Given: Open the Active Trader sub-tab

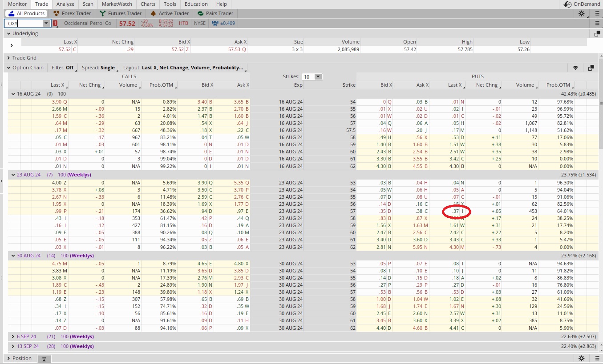Looking at the screenshot, I should pos(170,13).
